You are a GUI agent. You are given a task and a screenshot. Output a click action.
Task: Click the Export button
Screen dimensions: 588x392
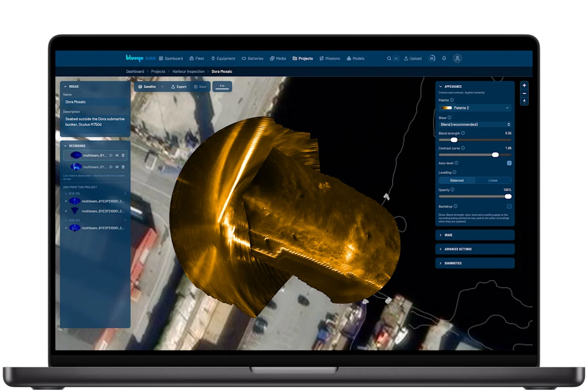pyautogui.click(x=179, y=86)
